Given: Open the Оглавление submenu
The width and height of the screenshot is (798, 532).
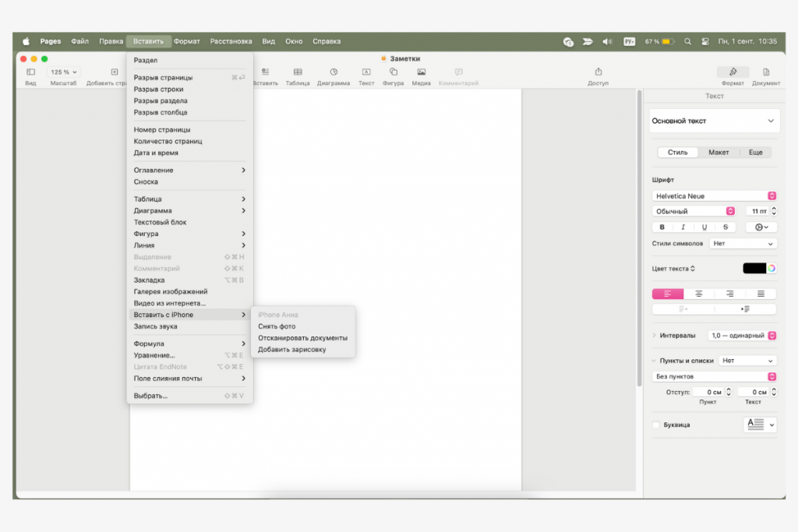Looking at the screenshot, I should click(x=190, y=170).
